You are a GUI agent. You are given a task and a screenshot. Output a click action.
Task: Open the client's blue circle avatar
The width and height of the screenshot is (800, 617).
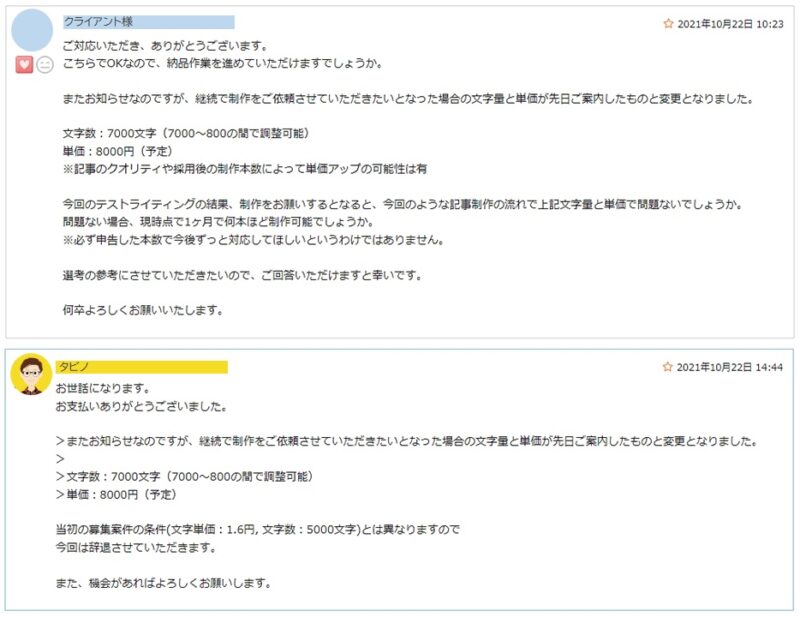click(x=32, y=30)
